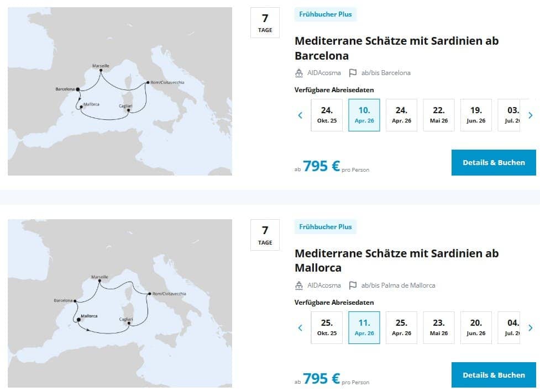This screenshot has width=540, height=392.
Task: Click the Frühbucher Plus badge on the Barcelona cruise
Action: pyautogui.click(x=326, y=14)
